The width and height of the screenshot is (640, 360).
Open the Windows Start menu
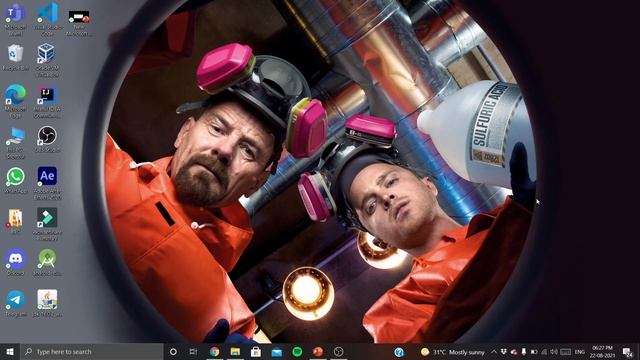pos(10,351)
